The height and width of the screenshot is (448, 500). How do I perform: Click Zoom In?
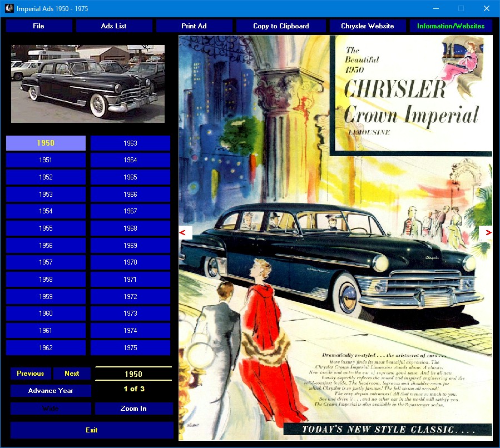point(133,409)
